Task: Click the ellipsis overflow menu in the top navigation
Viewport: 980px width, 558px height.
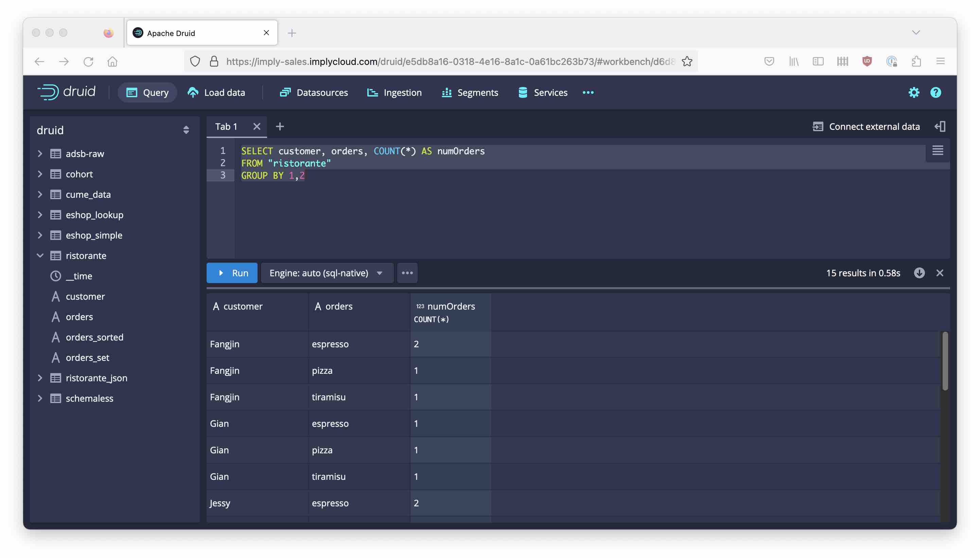Action: 588,92
